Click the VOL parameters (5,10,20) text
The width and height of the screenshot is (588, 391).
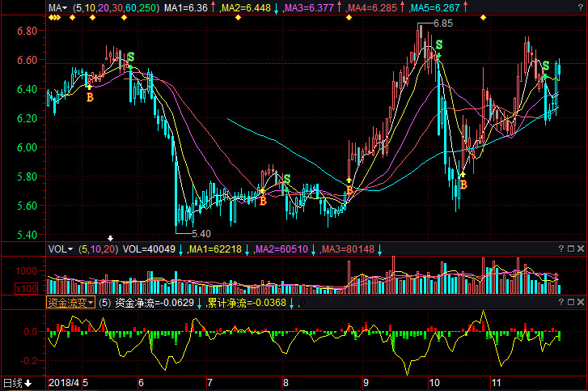click(98, 249)
